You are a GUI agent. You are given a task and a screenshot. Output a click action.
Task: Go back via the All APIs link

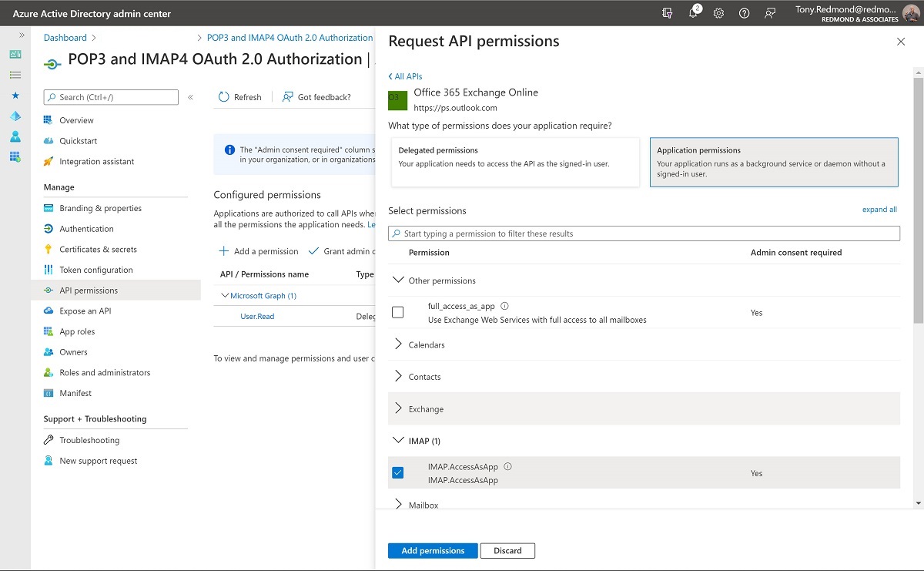405,76
